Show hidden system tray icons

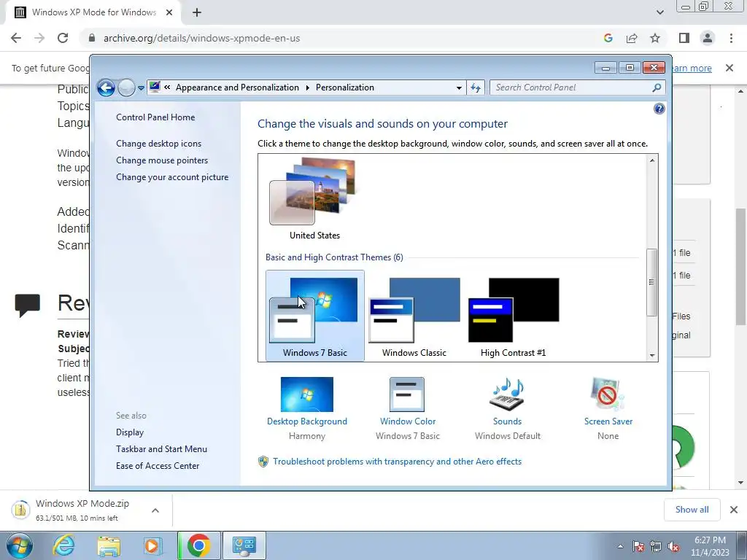(620, 547)
